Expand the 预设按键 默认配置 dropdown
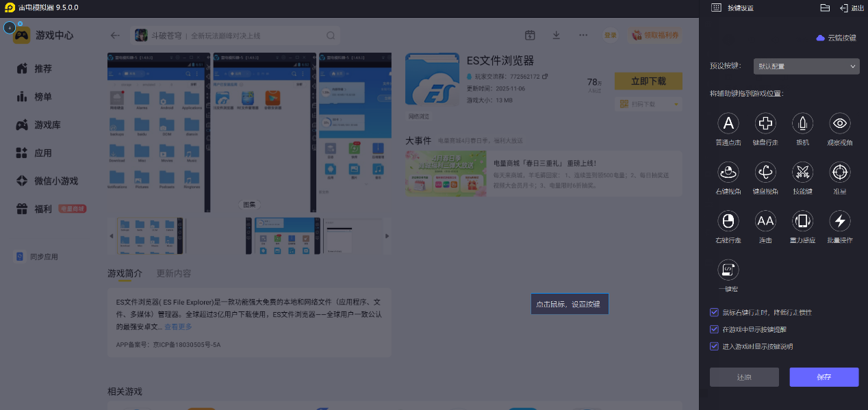This screenshot has height=410, width=868. [806, 66]
